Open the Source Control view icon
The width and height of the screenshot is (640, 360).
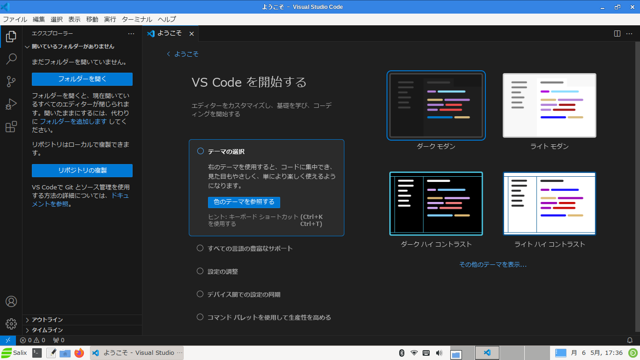[11, 82]
